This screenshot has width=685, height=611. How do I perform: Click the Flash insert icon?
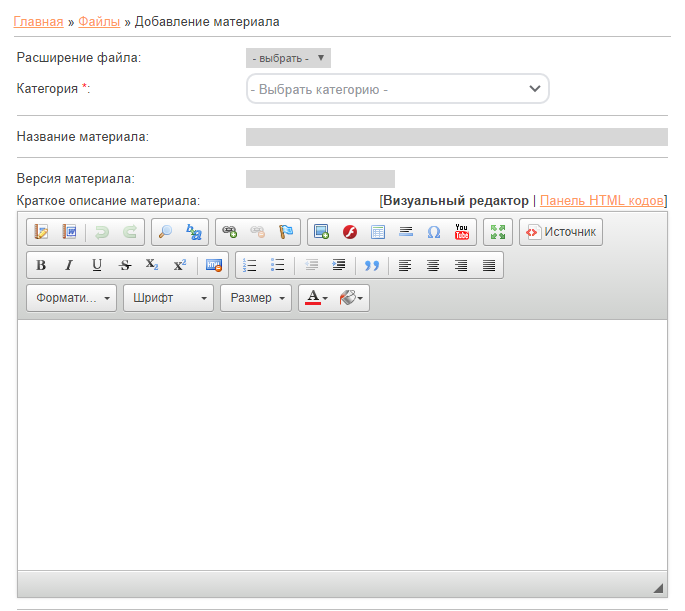(x=350, y=232)
